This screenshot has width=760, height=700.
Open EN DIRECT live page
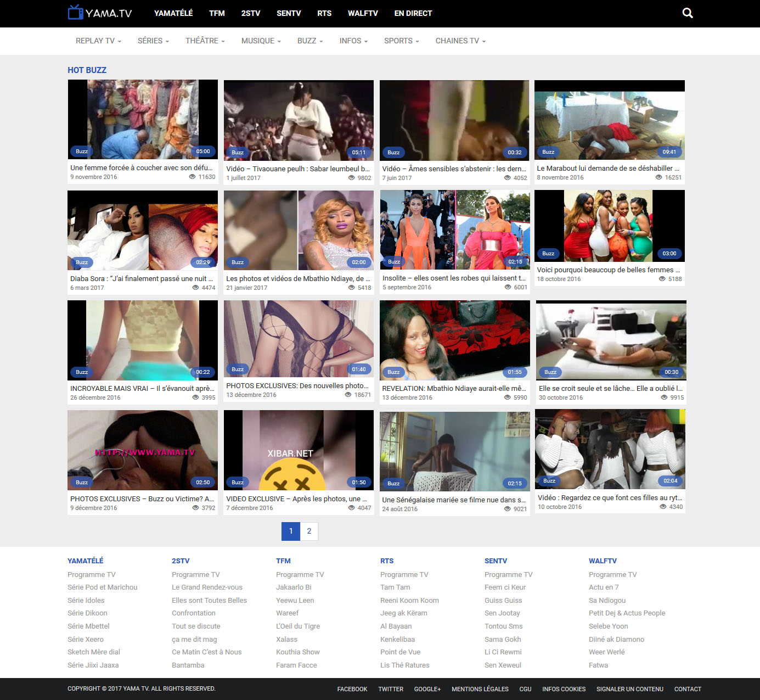[x=413, y=13]
